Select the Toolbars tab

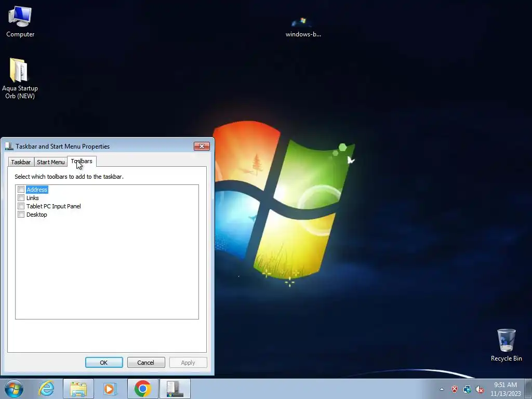[82, 162]
